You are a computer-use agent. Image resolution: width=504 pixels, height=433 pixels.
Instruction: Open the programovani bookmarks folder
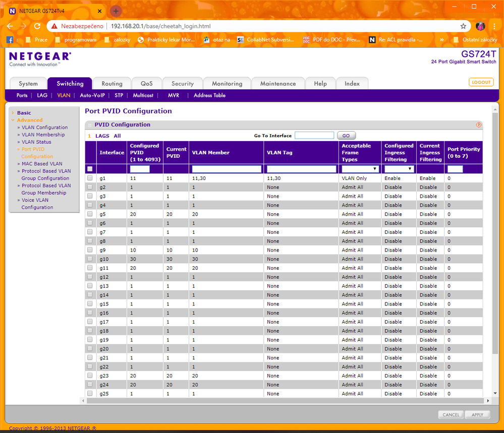click(x=76, y=40)
